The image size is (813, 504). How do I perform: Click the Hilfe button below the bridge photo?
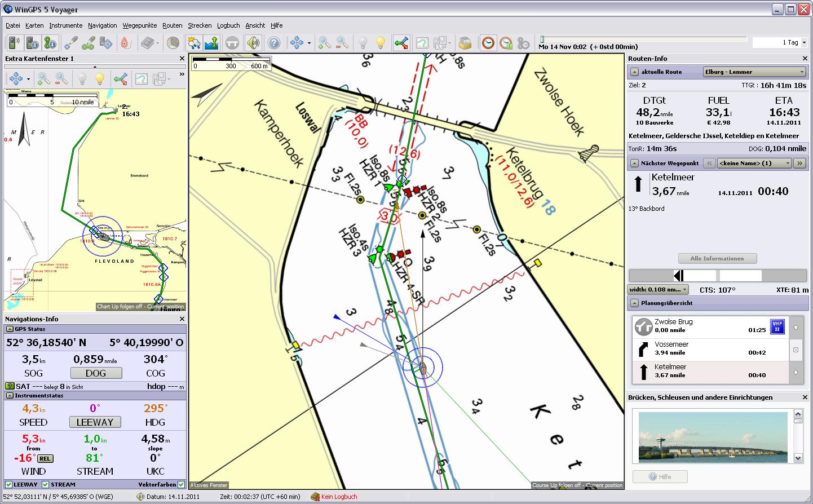coord(660,476)
